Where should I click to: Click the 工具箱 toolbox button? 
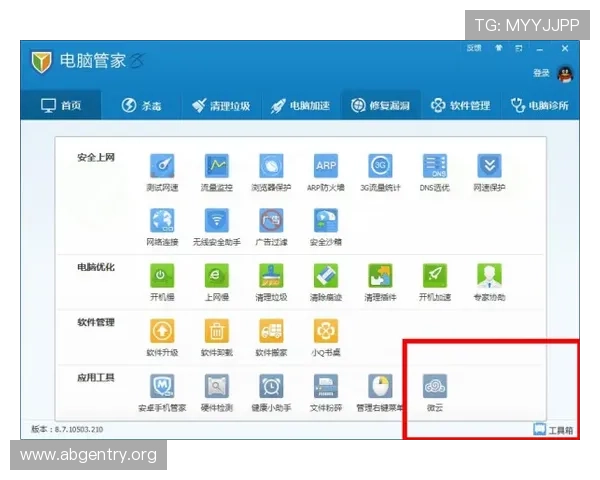coord(553,430)
